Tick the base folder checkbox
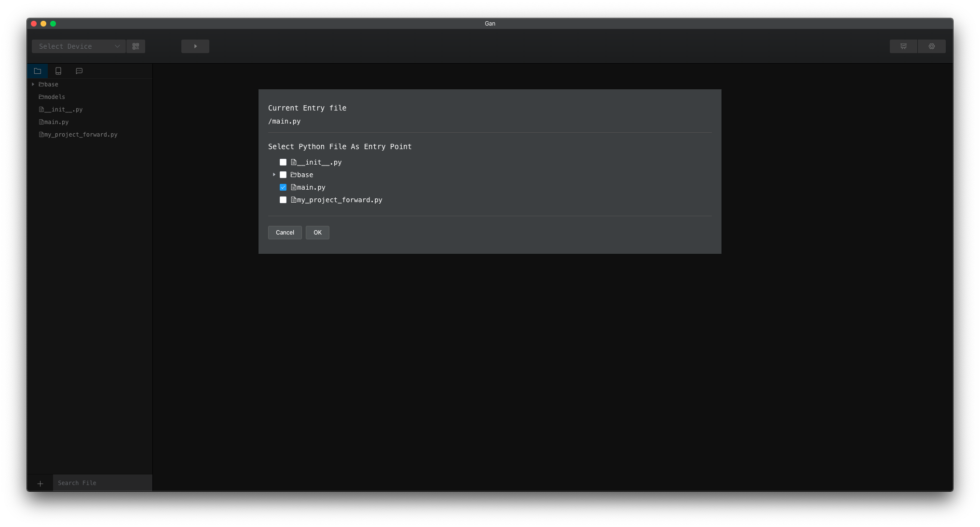 [283, 175]
